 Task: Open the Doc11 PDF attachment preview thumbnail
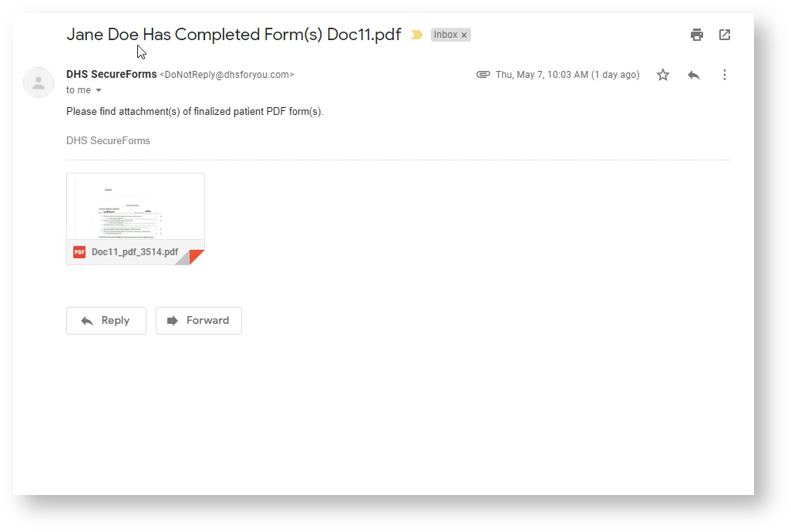pos(136,207)
